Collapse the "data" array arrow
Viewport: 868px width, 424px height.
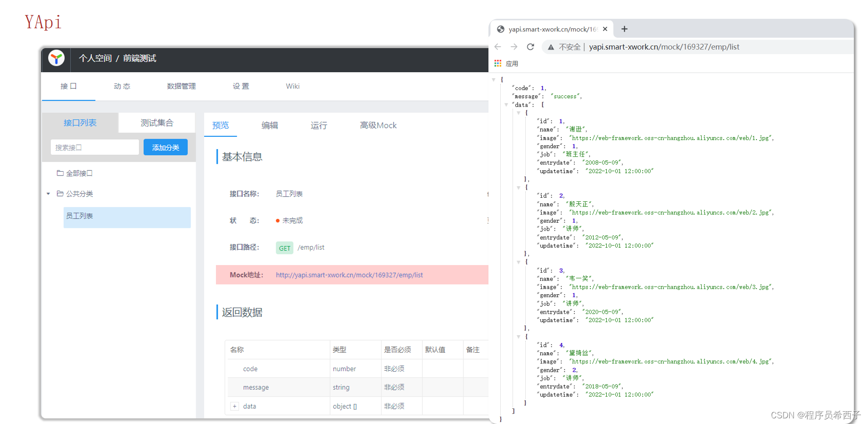coord(506,105)
